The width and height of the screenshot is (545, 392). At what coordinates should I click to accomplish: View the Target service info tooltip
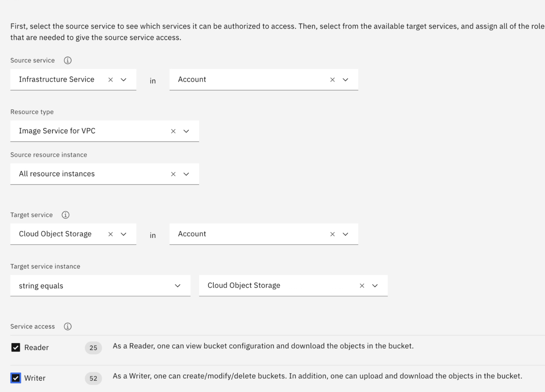[65, 215]
